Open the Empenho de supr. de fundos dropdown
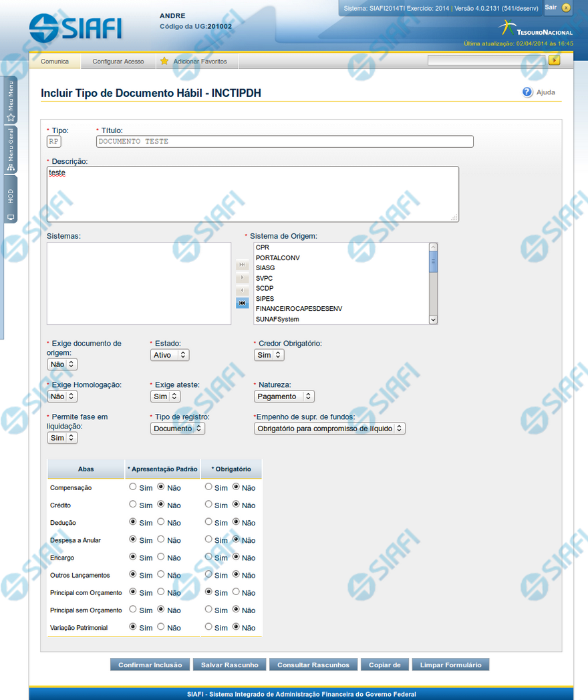This screenshot has height=700, width=588. [329, 429]
